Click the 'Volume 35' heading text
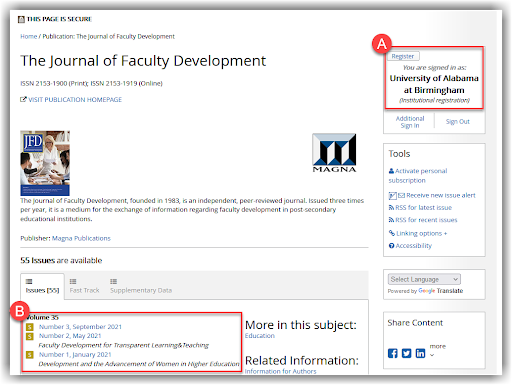This screenshot has width=512, height=385. pos(42,317)
